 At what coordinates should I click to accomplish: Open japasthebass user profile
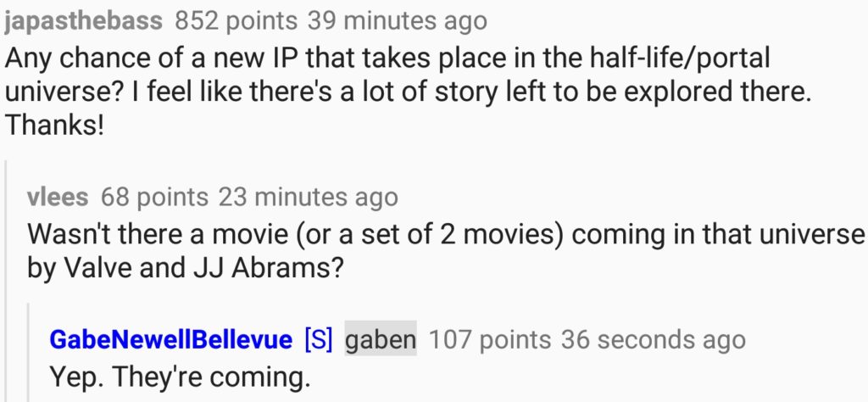click(82, 20)
